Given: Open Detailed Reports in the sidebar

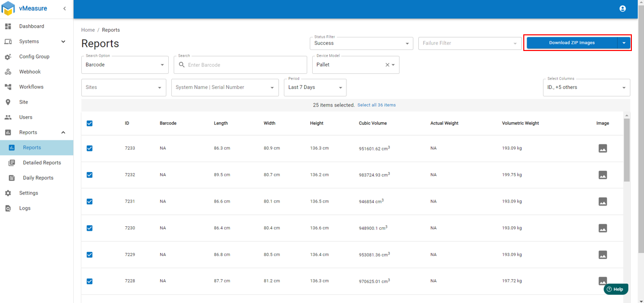Looking at the screenshot, I should tap(41, 163).
